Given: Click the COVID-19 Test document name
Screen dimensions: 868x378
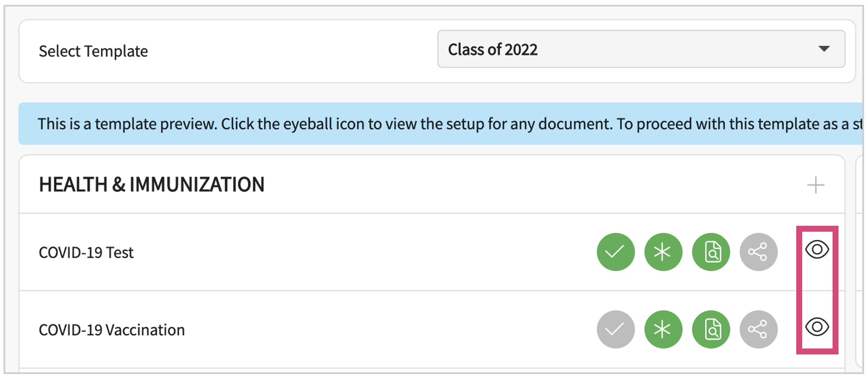Looking at the screenshot, I should point(86,253).
